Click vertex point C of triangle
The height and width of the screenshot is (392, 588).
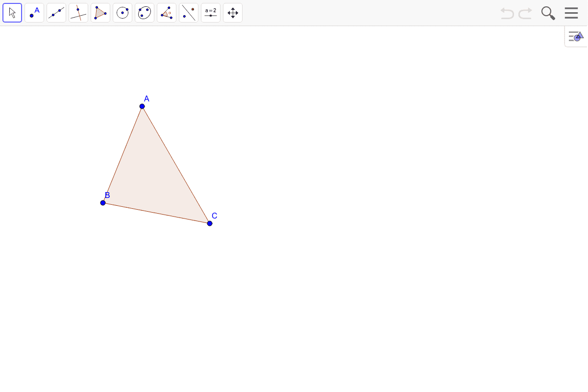(210, 223)
